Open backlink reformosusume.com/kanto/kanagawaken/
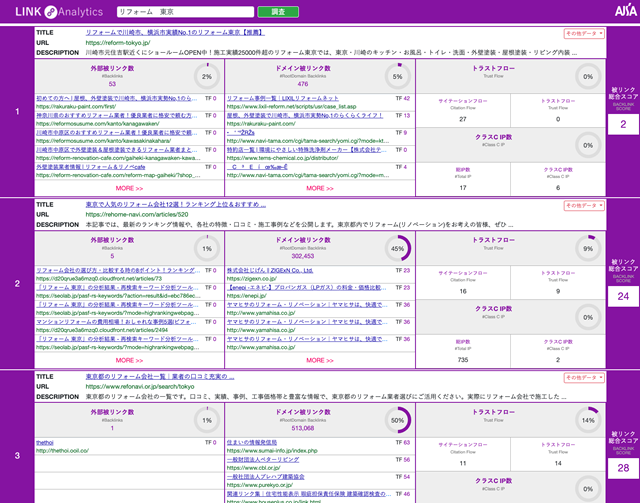Image resolution: width=640 pixels, height=503 pixels. tap(98, 123)
